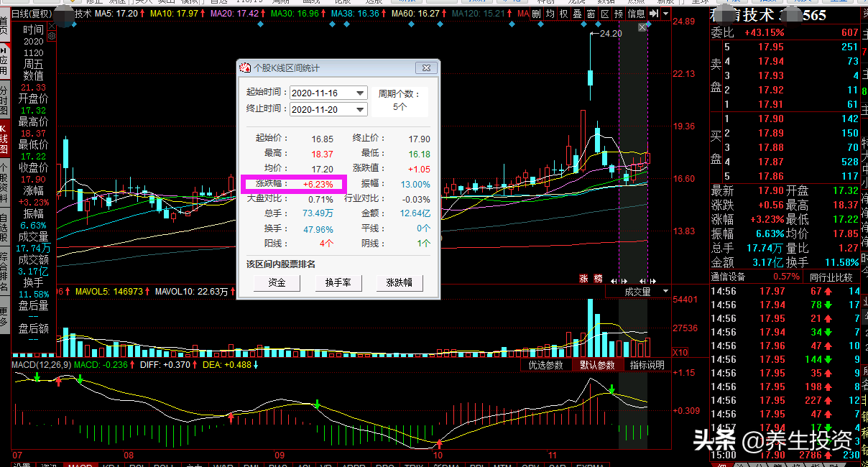
Task: Close the left data info panel
Action: pyautogui.click(x=52, y=26)
